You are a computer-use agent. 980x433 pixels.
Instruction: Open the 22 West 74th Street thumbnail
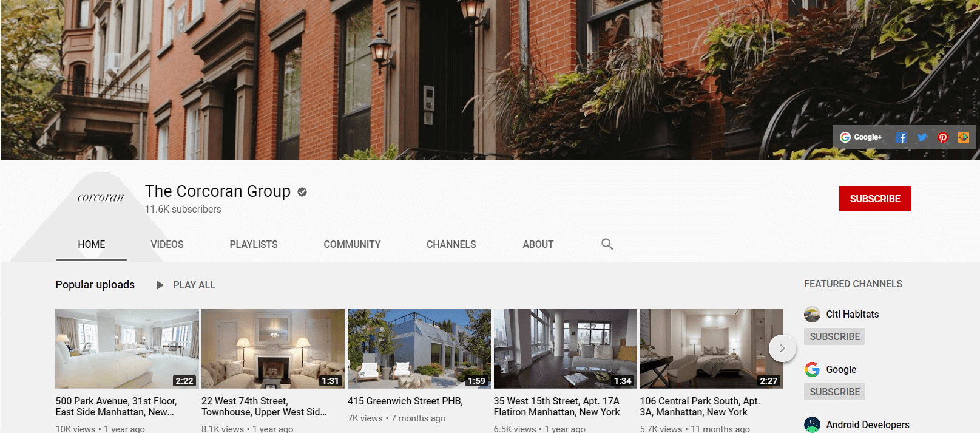click(x=273, y=349)
